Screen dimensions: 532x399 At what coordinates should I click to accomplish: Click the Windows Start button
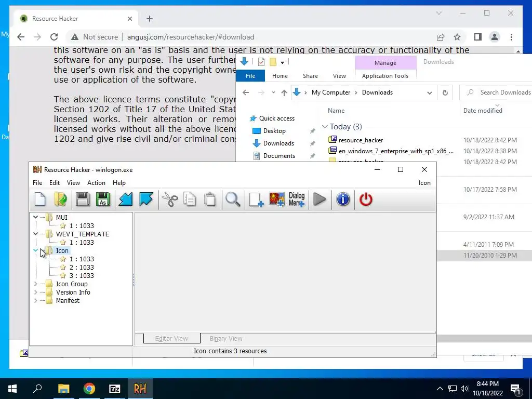click(12, 389)
